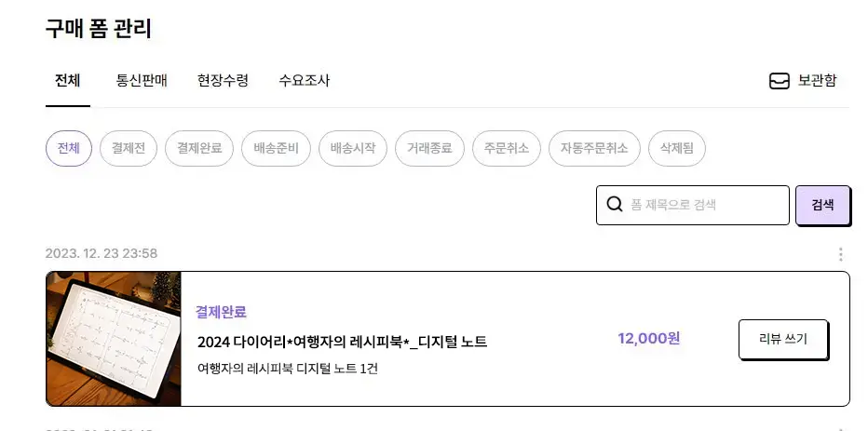Open the 보관함 archive box icon
Screen dimensions: 868x431
779,81
